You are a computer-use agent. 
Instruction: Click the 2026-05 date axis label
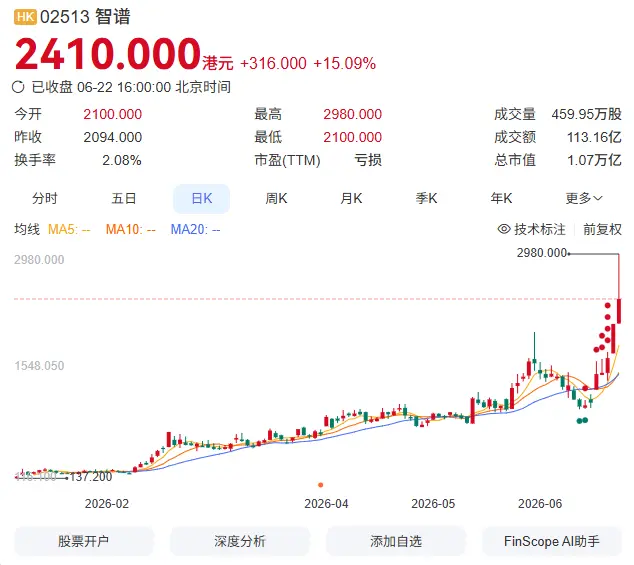coord(433,504)
